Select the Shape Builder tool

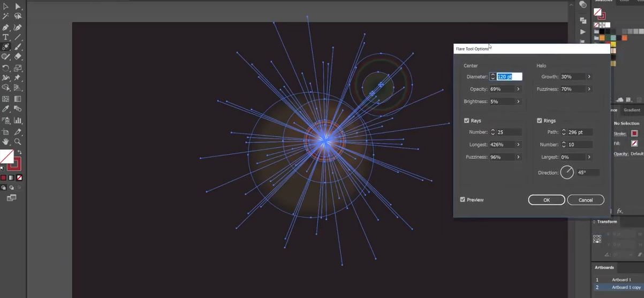coord(5,88)
